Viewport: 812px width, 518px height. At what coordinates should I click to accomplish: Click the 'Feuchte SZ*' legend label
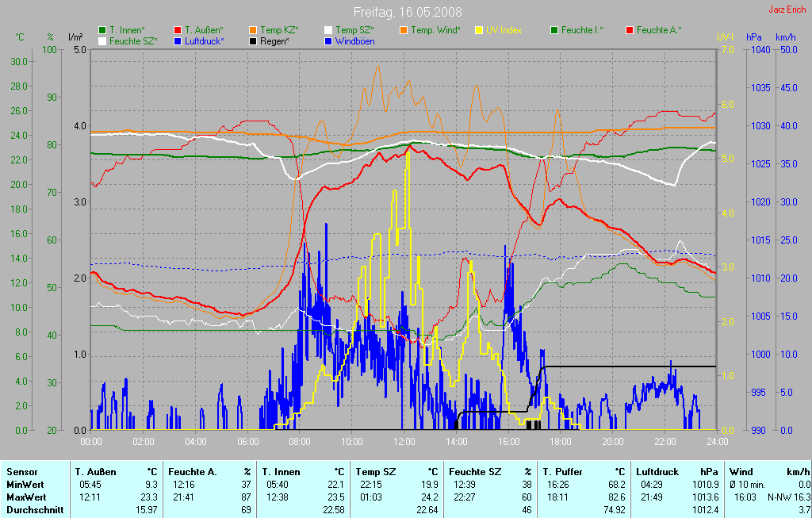[x=133, y=41]
